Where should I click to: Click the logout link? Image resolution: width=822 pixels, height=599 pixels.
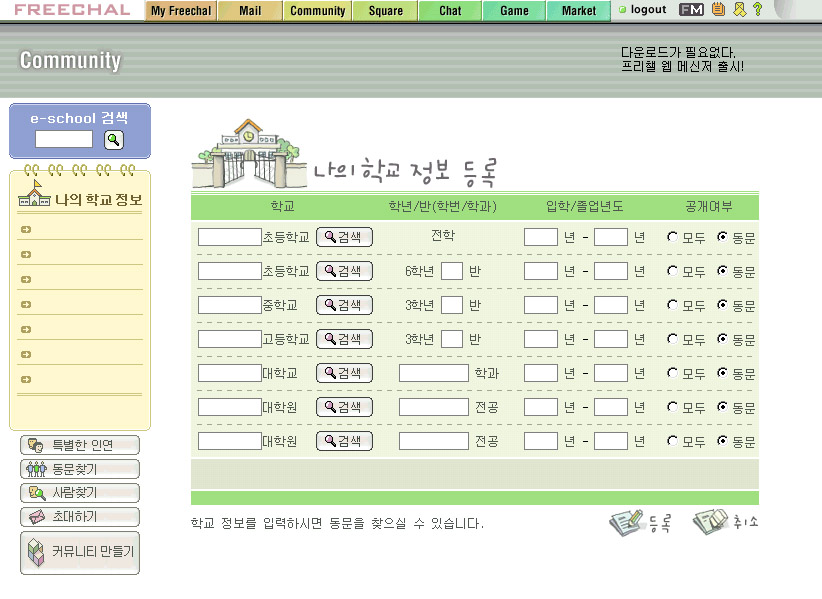point(648,9)
